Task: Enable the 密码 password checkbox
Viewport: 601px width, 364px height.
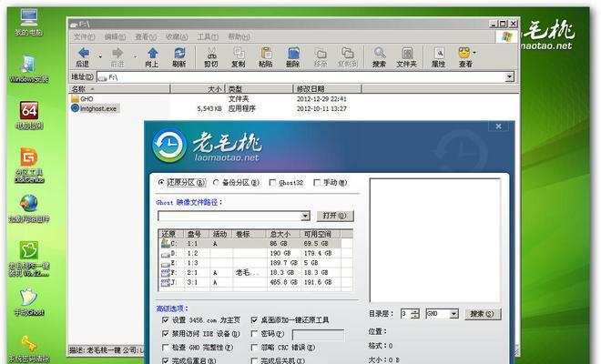Action: [x=254, y=334]
